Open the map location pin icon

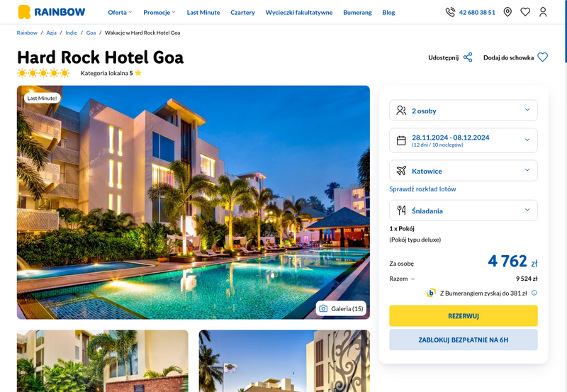[507, 12]
